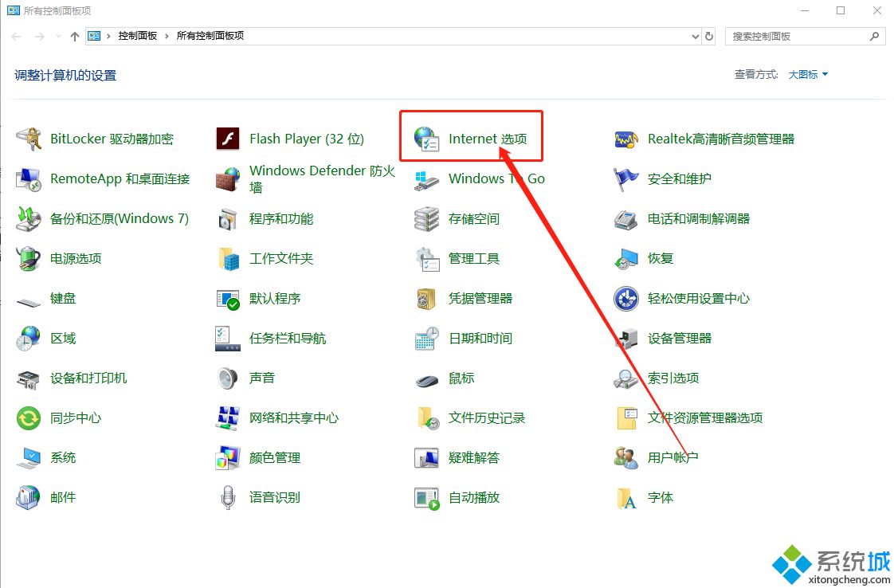Image resolution: width=894 pixels, height=588 pixels.
Task: Expand the chevron after 控制面板 breadcrumb
Action: tap(167, 36)
